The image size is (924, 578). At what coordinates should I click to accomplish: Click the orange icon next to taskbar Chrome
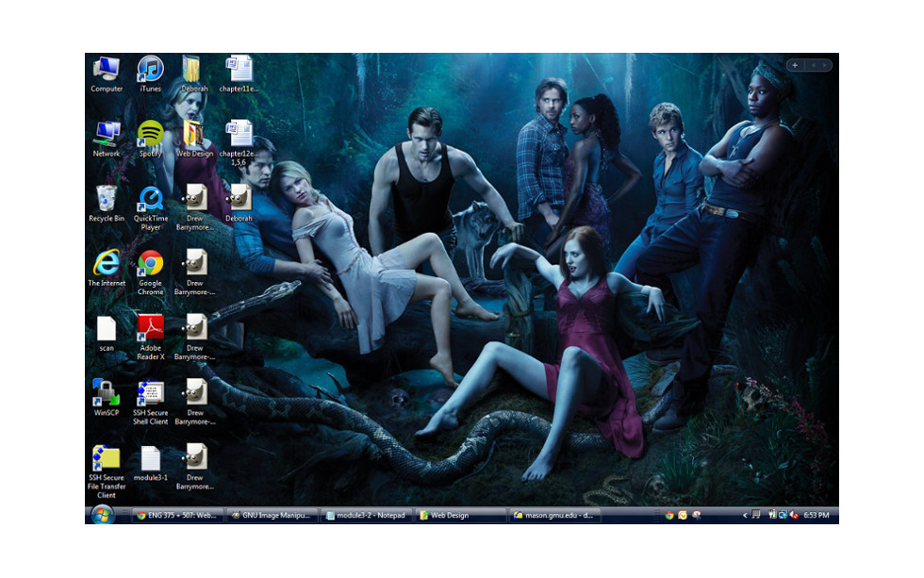(x=683, y=516)
